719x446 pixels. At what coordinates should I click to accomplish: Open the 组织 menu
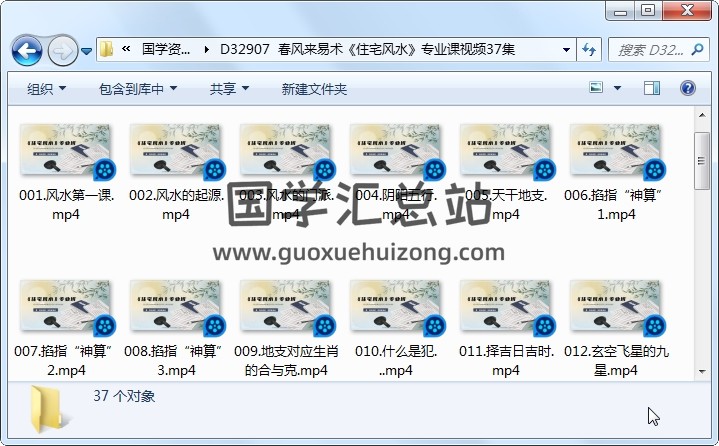pos(46,89)
